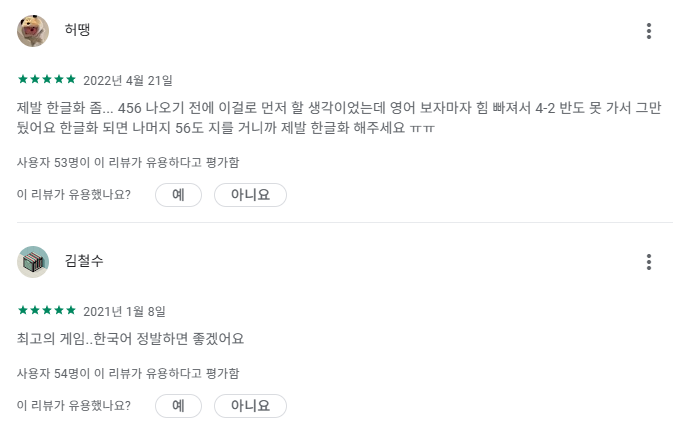The width and height of the screenshot is (693, 427).
Task: Click the five-star rating dated 2022년 4월 21일
Action: point(47,80)
